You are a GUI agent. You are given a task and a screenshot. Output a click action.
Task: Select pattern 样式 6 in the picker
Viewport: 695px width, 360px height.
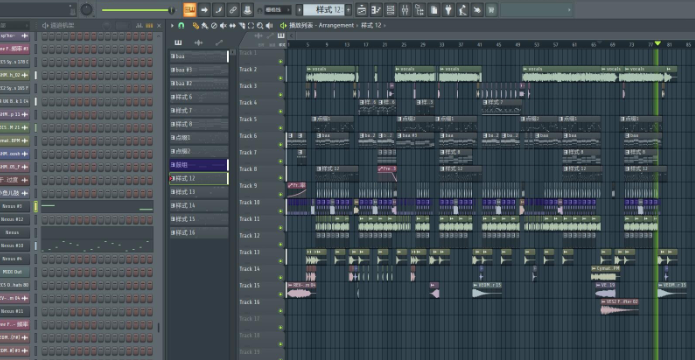point(199,97)
